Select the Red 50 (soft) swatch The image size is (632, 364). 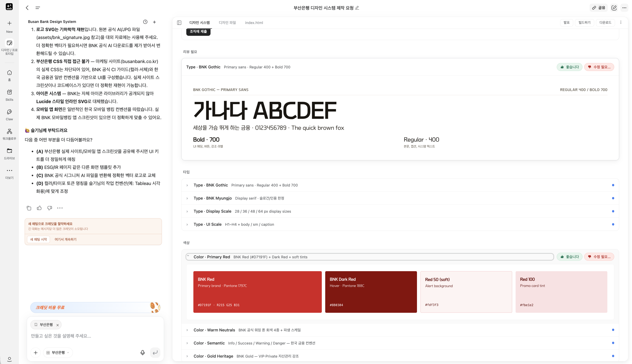(x=466, y=292)
